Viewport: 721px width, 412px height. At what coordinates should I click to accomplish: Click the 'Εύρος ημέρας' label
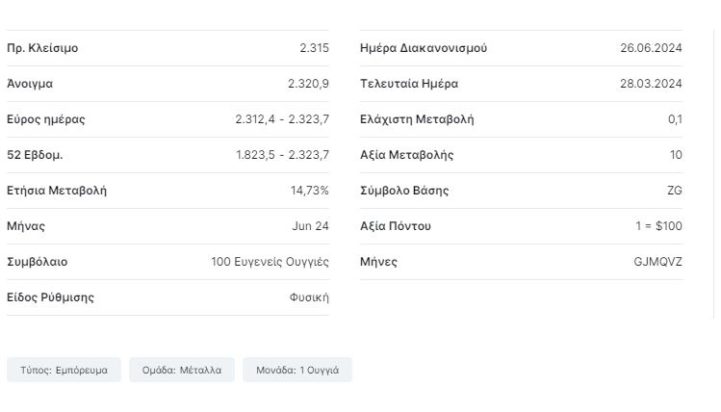pyautogui.click(x=46, y=120)
